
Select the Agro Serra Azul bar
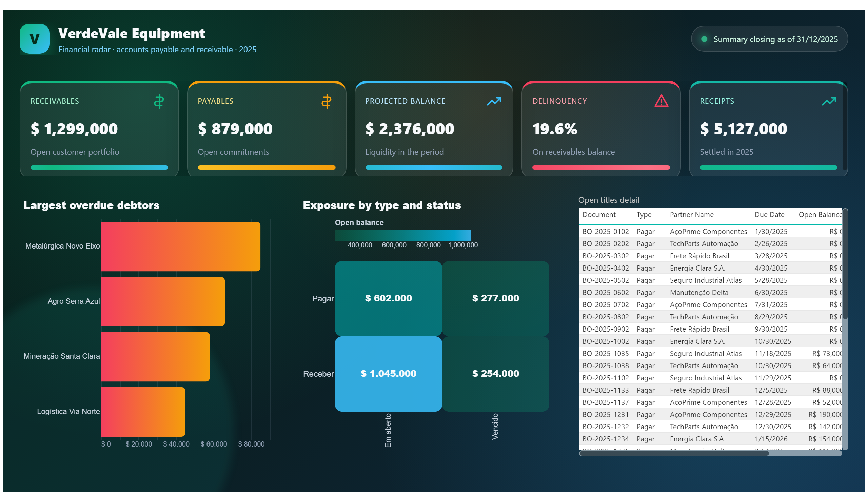(163, 301)
